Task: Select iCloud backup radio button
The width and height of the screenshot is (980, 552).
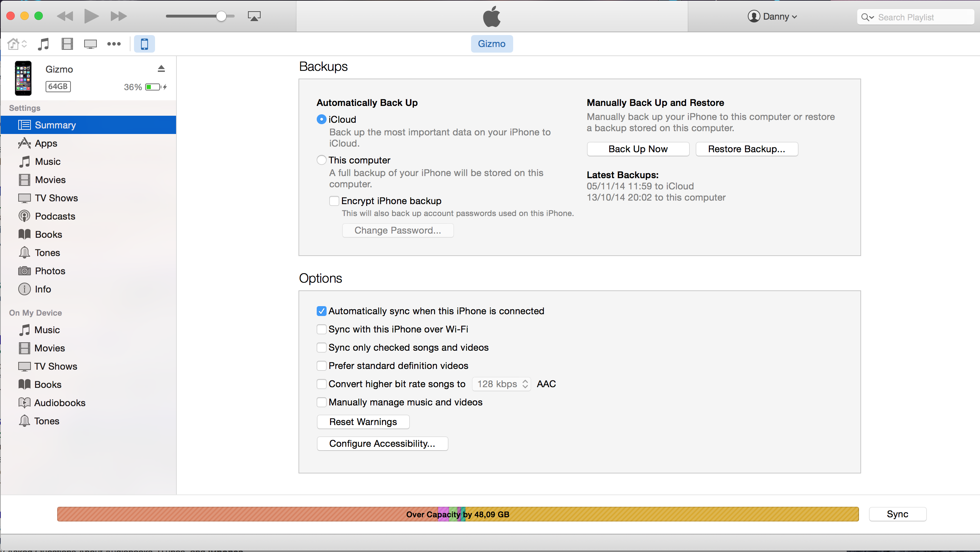Action: click(322, 120)
